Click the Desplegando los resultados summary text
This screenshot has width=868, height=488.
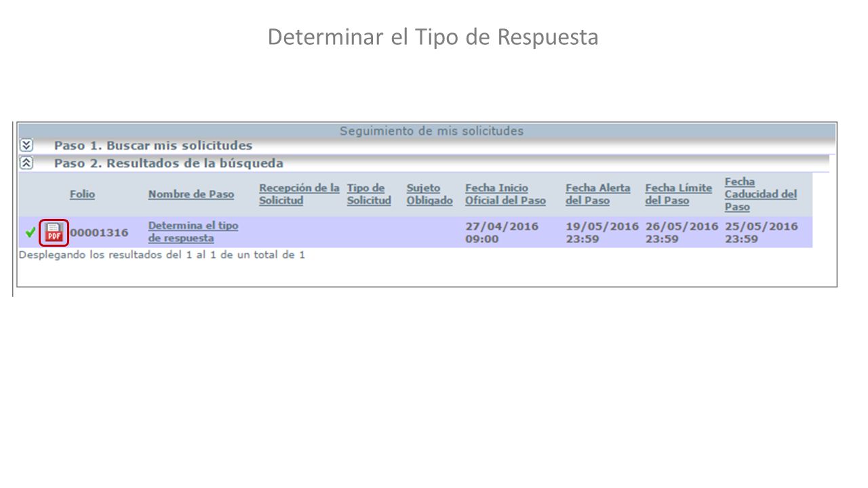click(x=162, y=255)
